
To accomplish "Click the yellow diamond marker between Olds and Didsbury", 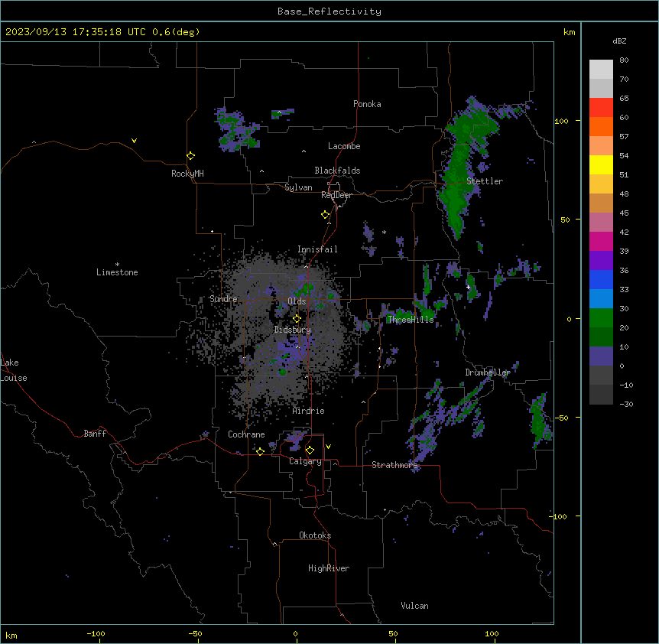I will point(297,319).
